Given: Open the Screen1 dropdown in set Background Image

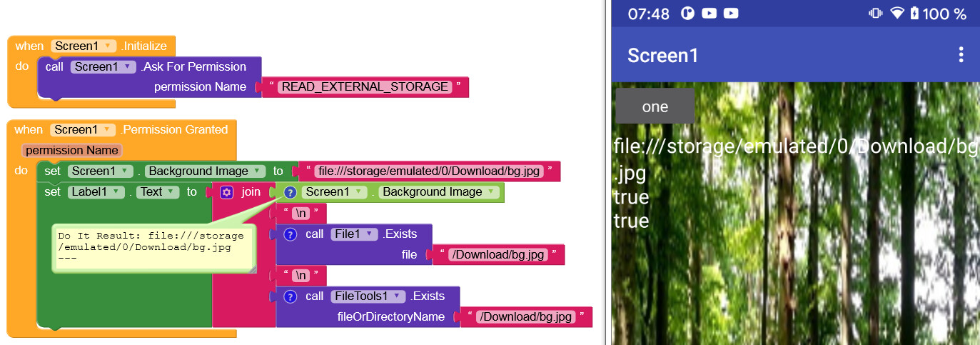Looking at the screenshot, I should 101,171.
